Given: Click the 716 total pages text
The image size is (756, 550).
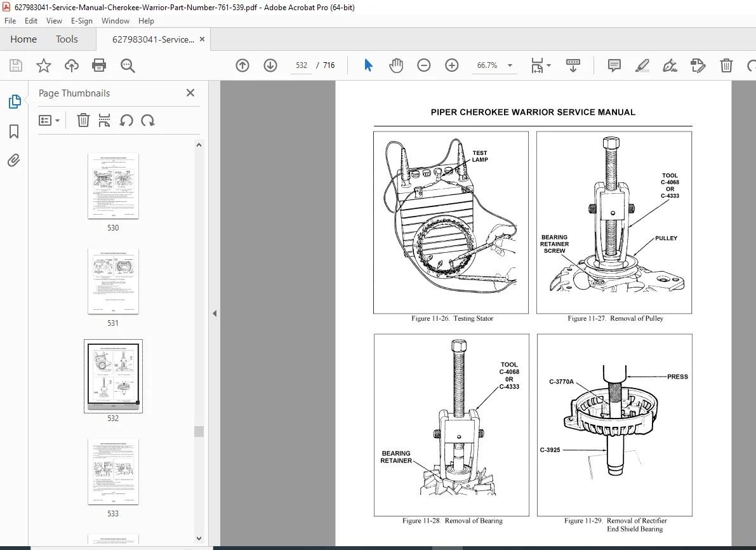Looking at the screenshot, I should pos(329,65).
